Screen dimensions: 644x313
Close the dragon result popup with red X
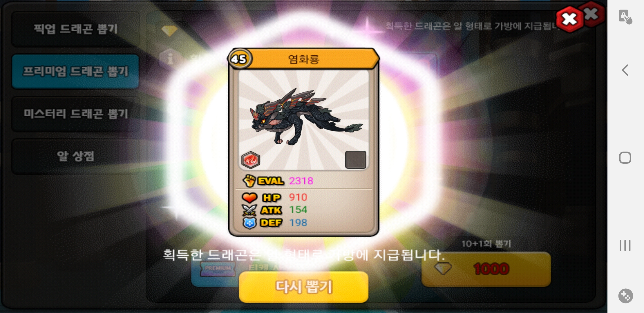[x=569, y=19]
